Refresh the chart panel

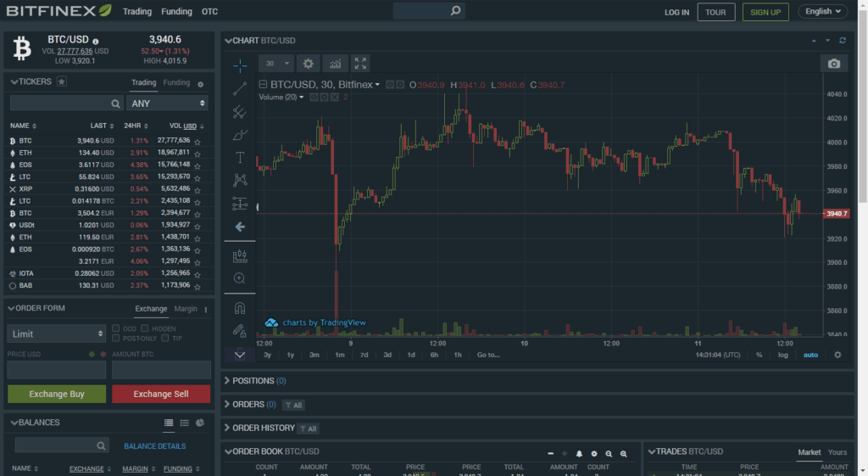click(843, 41)
